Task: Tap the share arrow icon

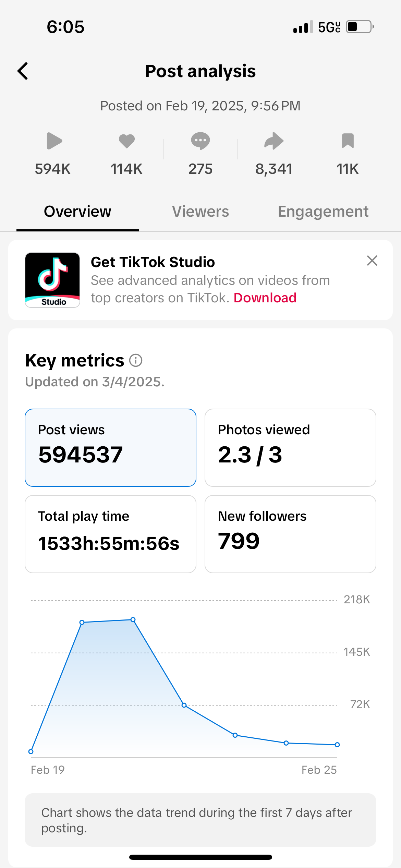Action: (274, 141)
